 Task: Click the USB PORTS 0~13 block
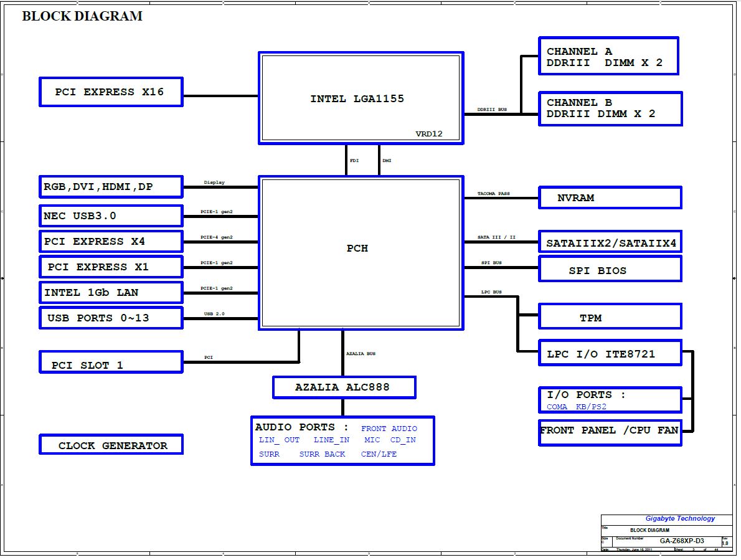(111, 318)
